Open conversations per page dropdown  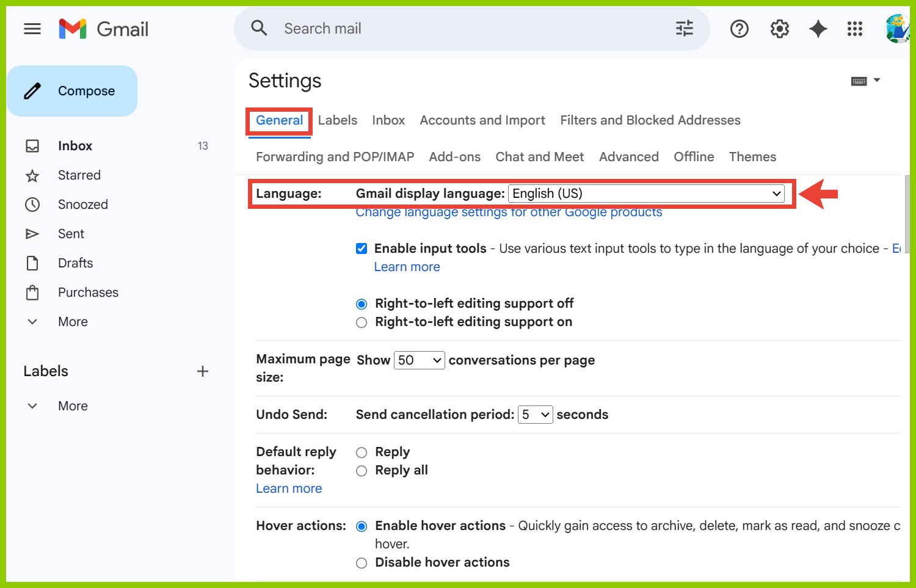pyautogui.click(x=420, y=360)
